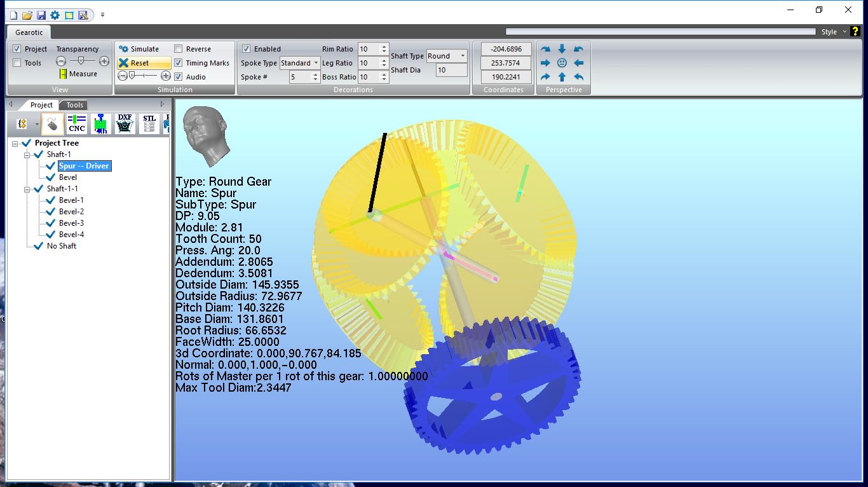
Task: Click the green 4th axis icon
Action: pyautogui.click(x=101, y=123)
